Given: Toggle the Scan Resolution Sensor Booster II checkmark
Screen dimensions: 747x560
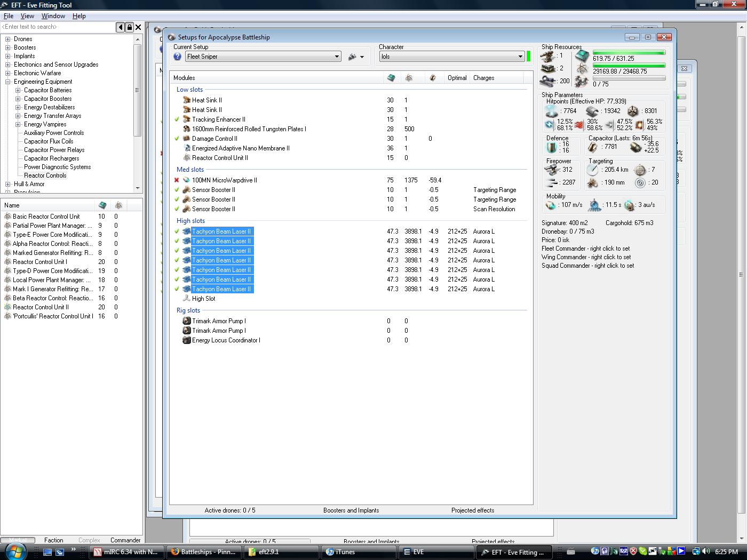Looking at the screenshot, I should pyautogui.click(x=177, y=209).
